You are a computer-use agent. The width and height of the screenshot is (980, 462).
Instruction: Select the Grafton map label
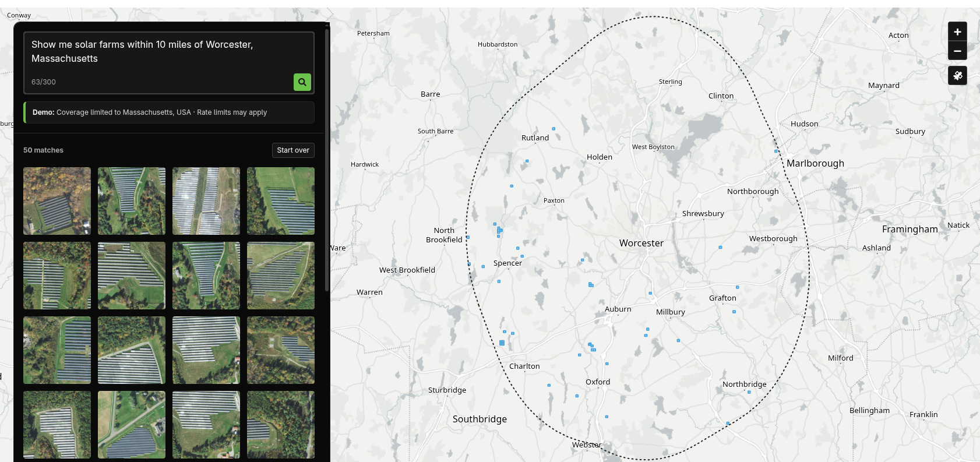point(722,298)
